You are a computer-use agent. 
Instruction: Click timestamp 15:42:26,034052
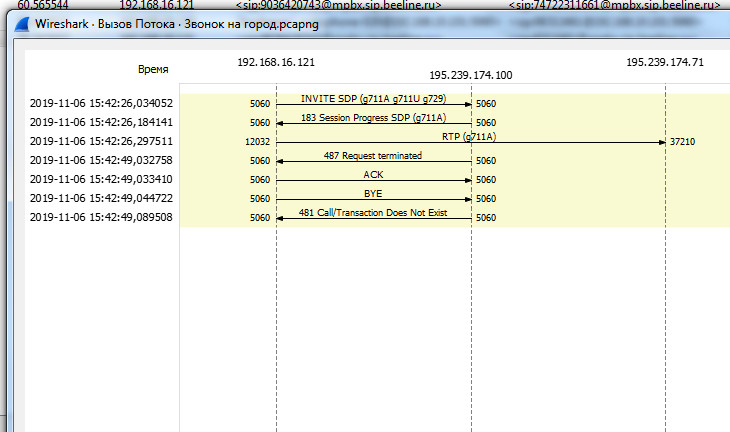tap(101, 103)
